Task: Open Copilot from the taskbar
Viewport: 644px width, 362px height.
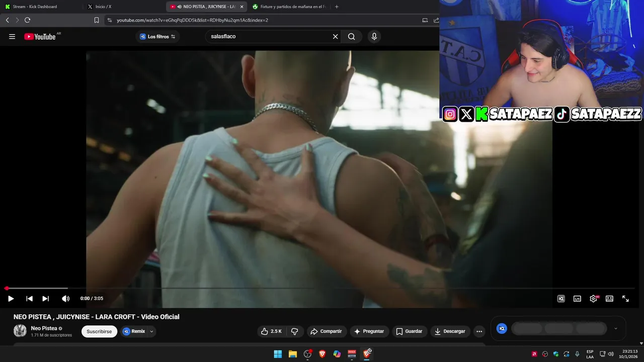Action: [x=337, y=354]
